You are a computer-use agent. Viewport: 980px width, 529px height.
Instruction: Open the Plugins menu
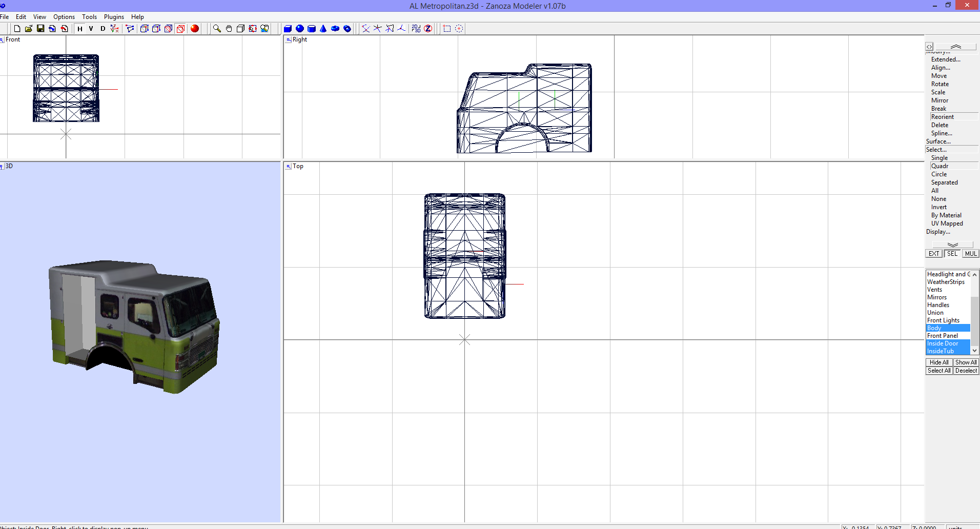coord(114,16)
